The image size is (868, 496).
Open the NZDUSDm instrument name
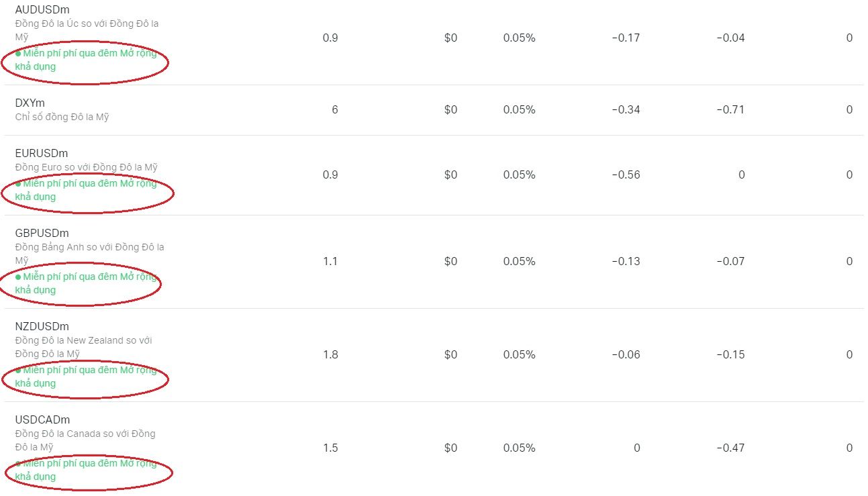(x=42, y=326)
